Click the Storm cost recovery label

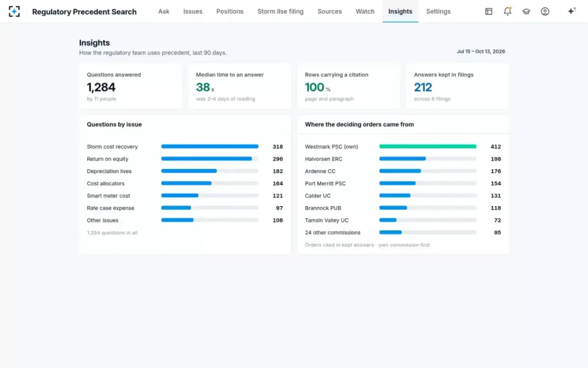click(112, 147)
